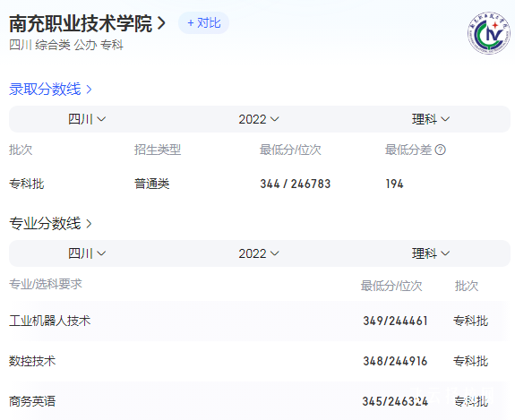Click 专科批 in the 工业机器人技术 row

point(470,321)
